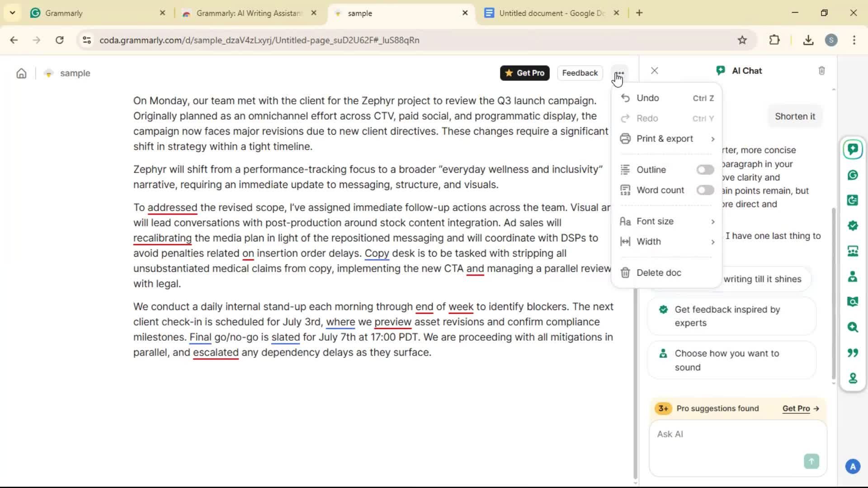Open the Grammarly G sidebar icon
Image resolution: width=868 pixels, height=488 pixels.
(853, 175)
